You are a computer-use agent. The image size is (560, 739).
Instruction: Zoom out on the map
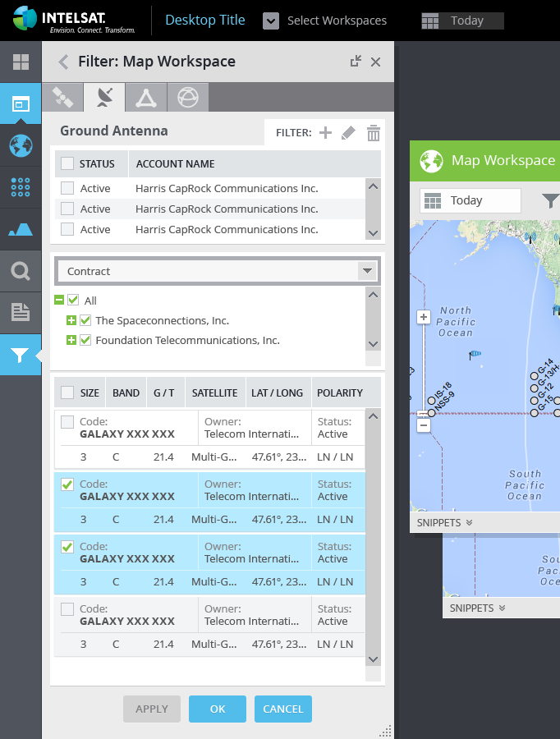point(424,425)
